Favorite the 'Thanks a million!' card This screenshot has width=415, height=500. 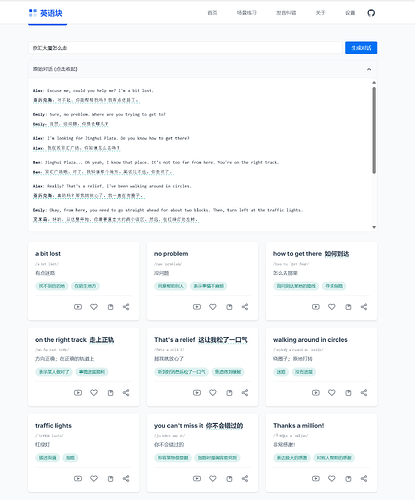click(x=332, y=479)
